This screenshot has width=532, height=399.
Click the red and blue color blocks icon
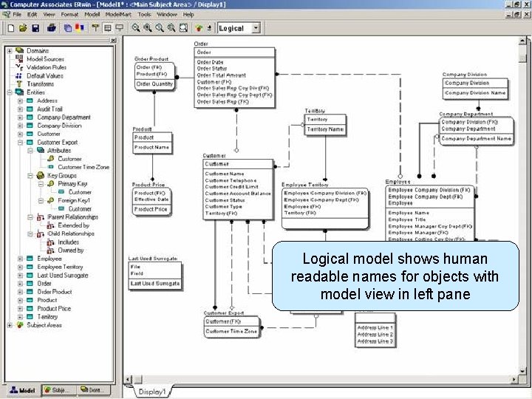(x=79, y=28)
